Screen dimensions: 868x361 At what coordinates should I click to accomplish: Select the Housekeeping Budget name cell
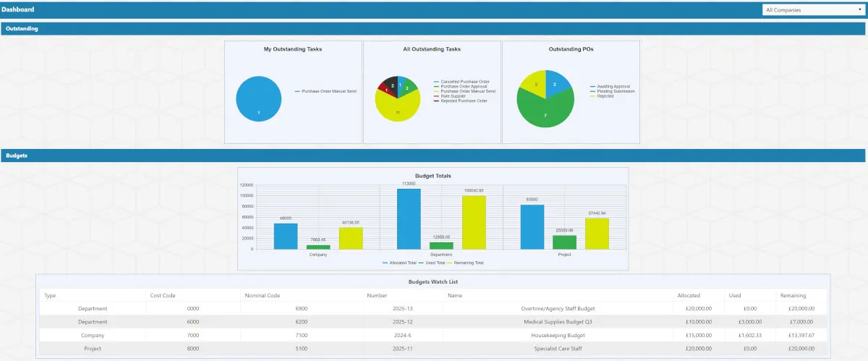click(558, 335)
